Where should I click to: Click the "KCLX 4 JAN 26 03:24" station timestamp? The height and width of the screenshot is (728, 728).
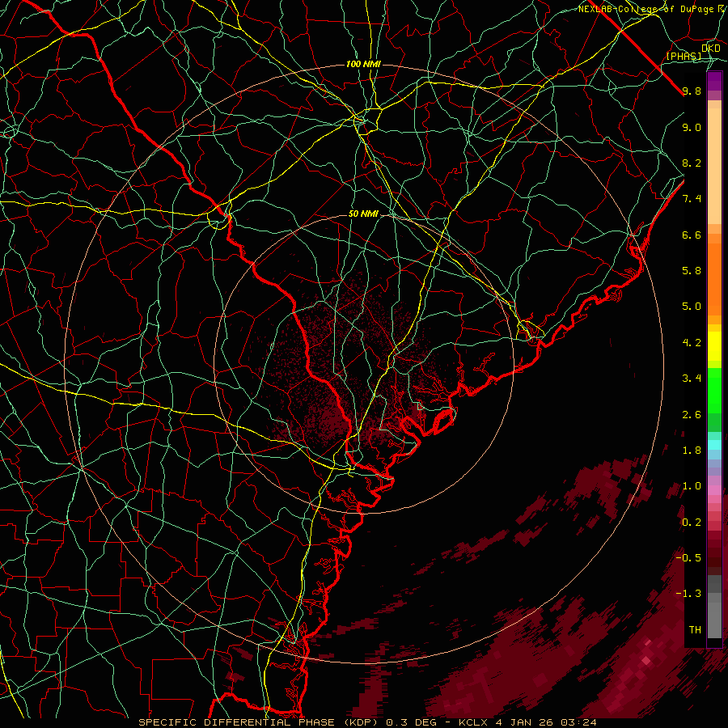[527, 722]
